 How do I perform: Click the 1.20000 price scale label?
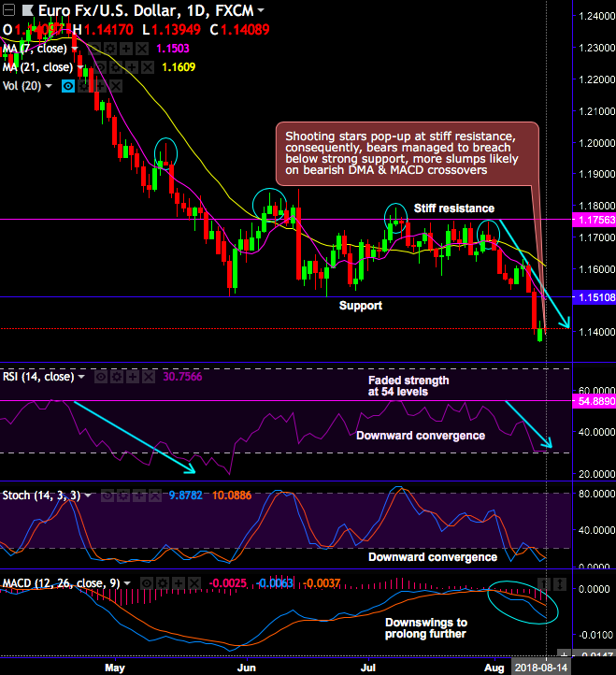[596, 143]
